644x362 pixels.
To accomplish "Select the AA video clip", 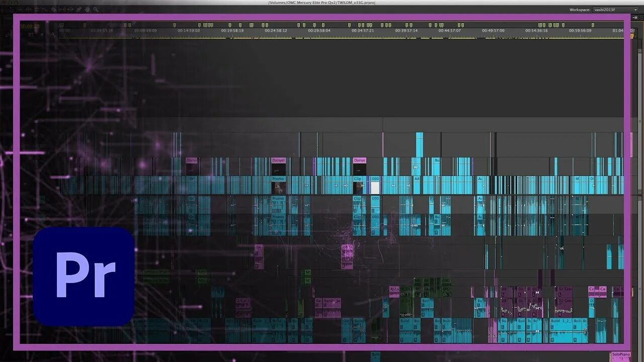I will pos(417,185).
